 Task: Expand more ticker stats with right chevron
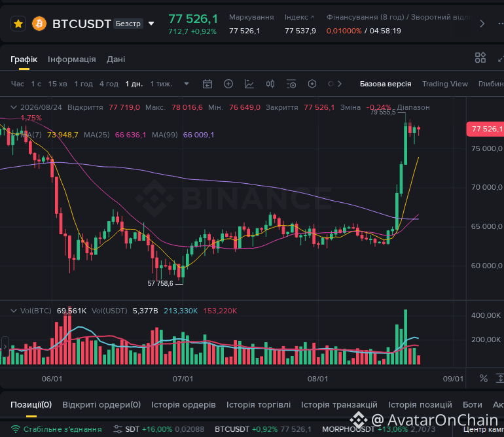(482, 24)
